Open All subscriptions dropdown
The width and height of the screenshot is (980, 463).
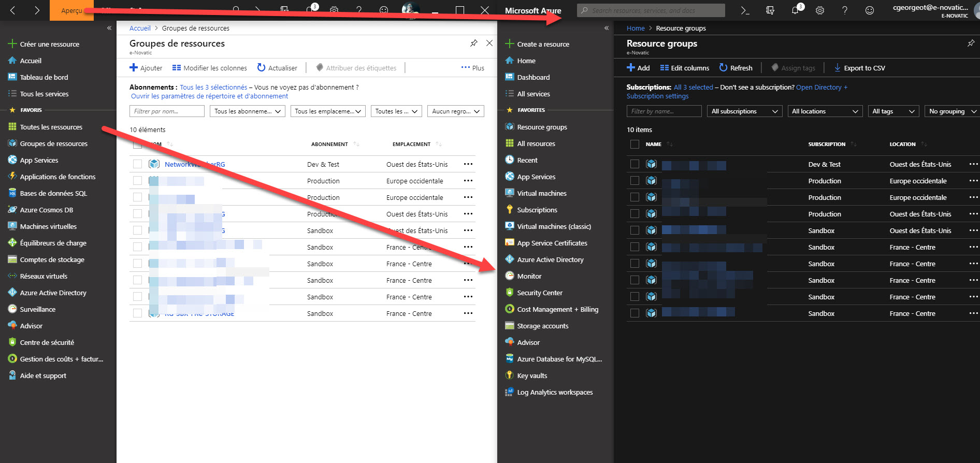pos(744,111)
